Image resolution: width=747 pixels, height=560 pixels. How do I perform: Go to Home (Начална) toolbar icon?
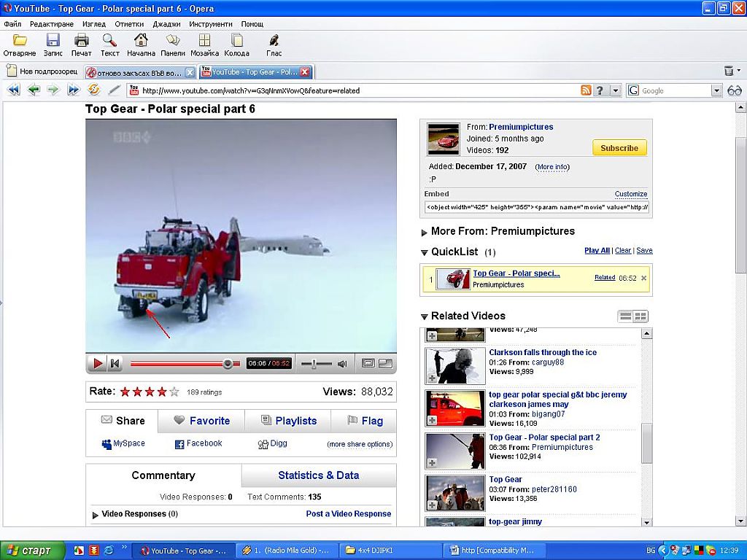tap(141, 41)
